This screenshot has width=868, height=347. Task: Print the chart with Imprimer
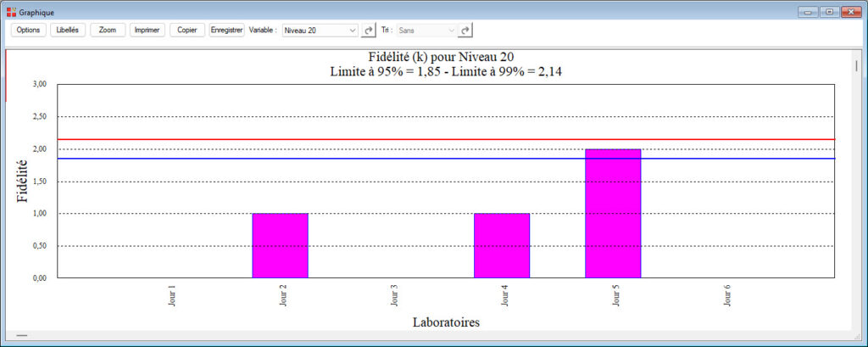point(147,30)
